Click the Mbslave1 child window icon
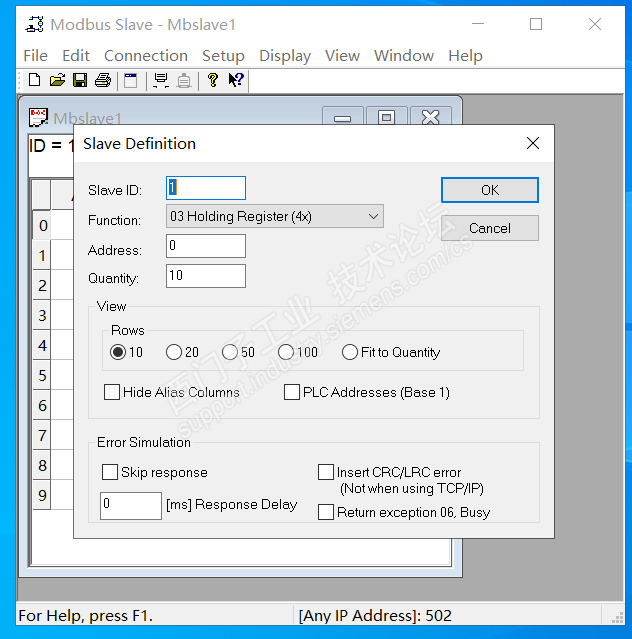The width and height of the screenshot is (632, 639). click(38, 117)
